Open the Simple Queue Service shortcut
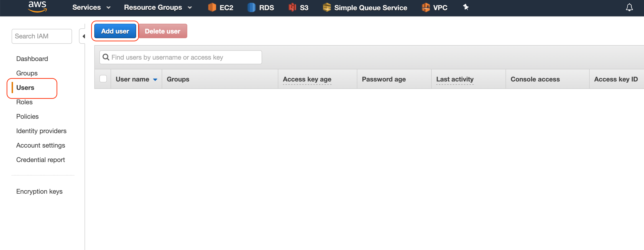The height and width of the screenshot is (250, 644). click(x=365, y=7)
